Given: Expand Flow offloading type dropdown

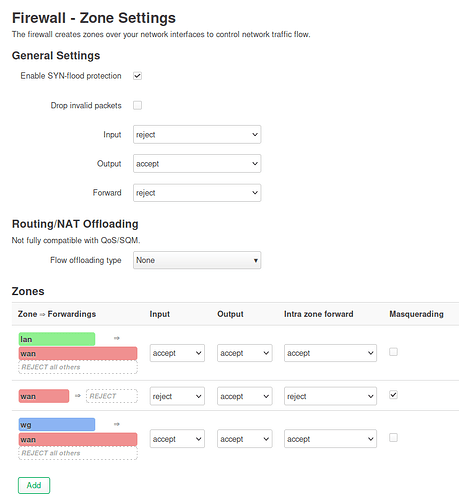Looking at the screenshot, I should pyautogui.click(x=197, y=260).
